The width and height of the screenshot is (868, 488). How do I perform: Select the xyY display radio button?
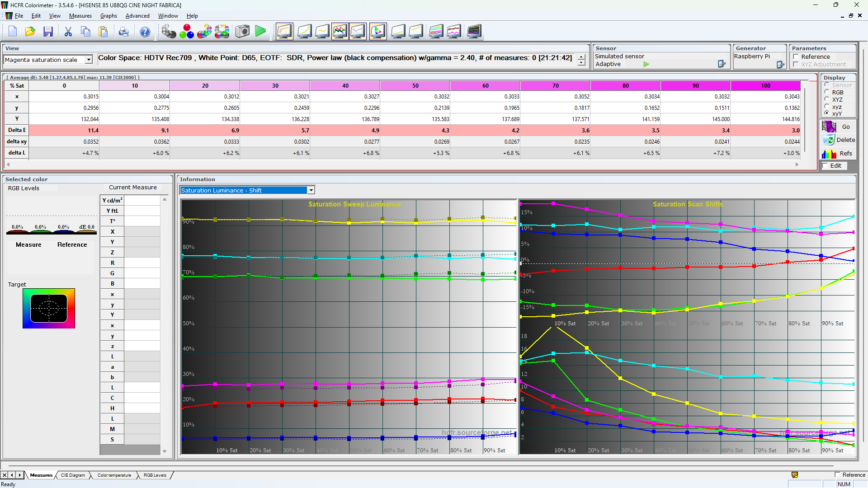(x=827, y=113)
